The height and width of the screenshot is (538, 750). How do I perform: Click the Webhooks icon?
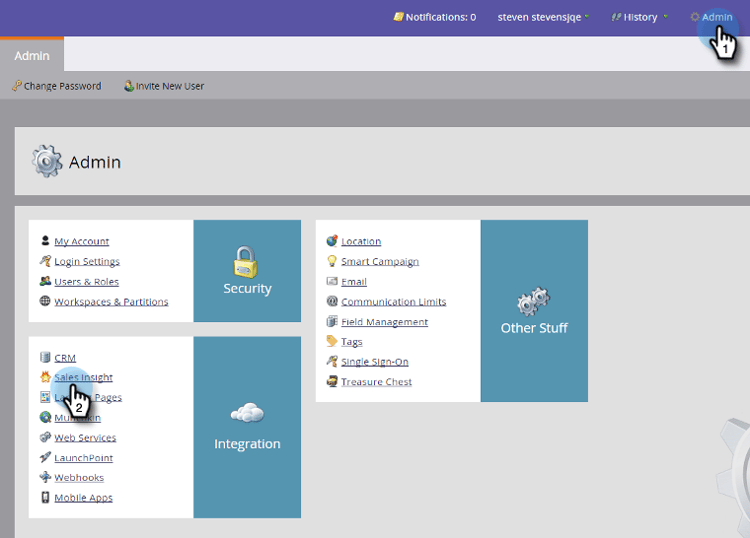(x=45, y=477)
